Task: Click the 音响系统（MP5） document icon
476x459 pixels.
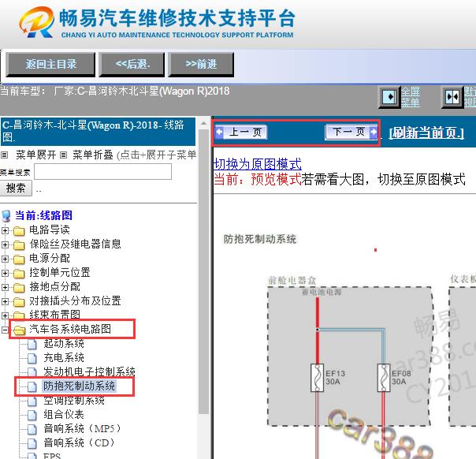Action: (32, 429)
